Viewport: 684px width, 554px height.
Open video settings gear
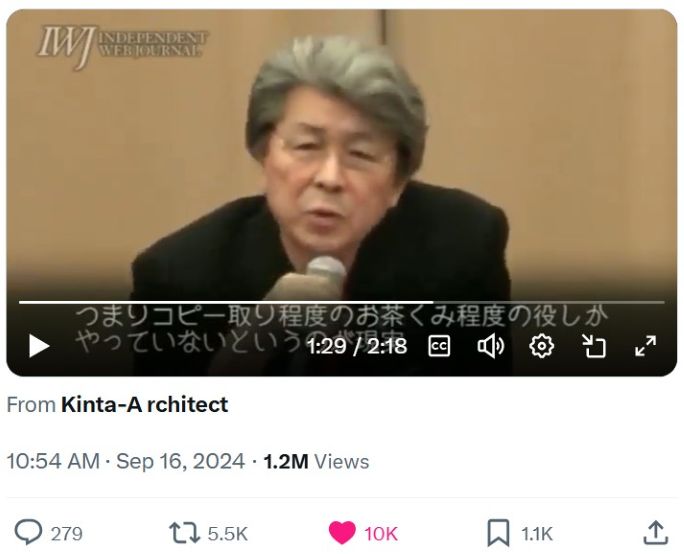pyautogui.click(x=541, y=346)
